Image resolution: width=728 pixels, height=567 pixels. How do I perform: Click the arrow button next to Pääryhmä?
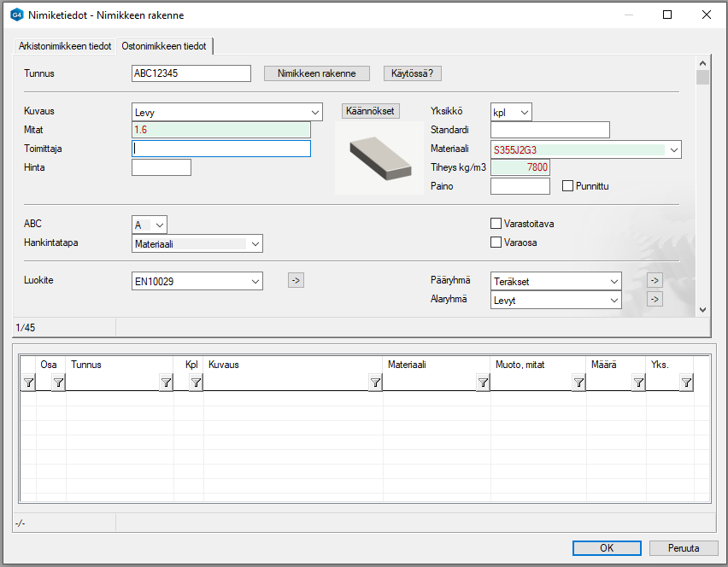[655, 280]
